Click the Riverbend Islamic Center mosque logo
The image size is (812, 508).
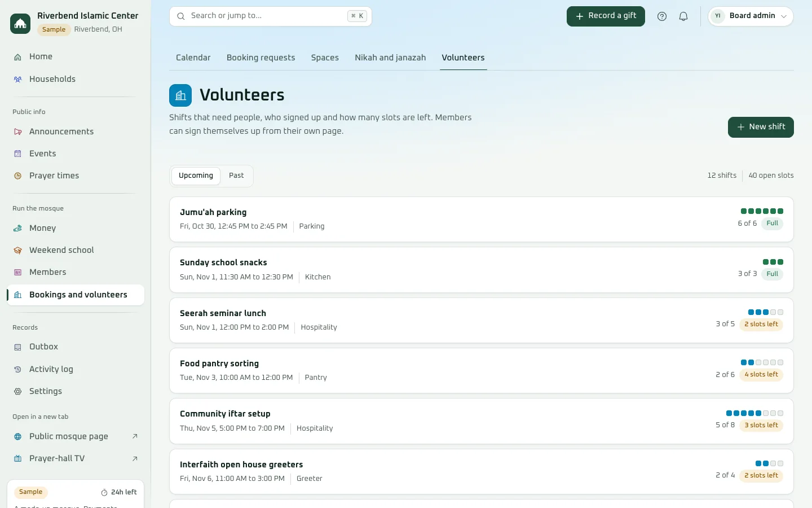coord(20,23)
